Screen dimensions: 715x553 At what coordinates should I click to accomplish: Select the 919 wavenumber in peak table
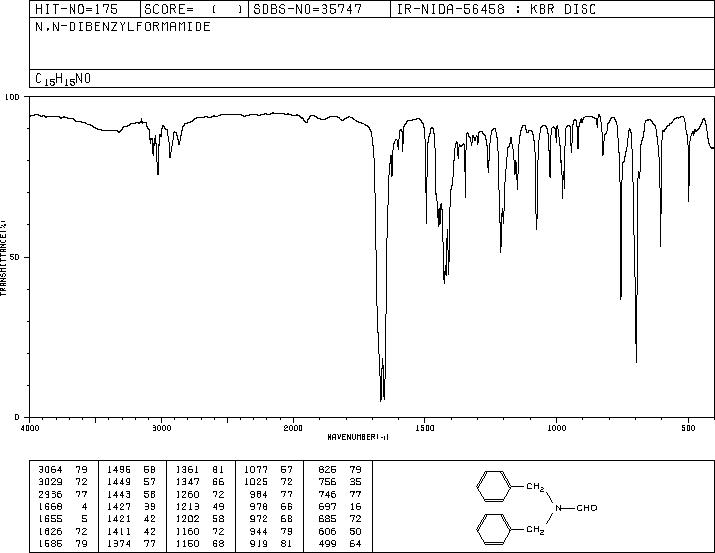[259, 544]
